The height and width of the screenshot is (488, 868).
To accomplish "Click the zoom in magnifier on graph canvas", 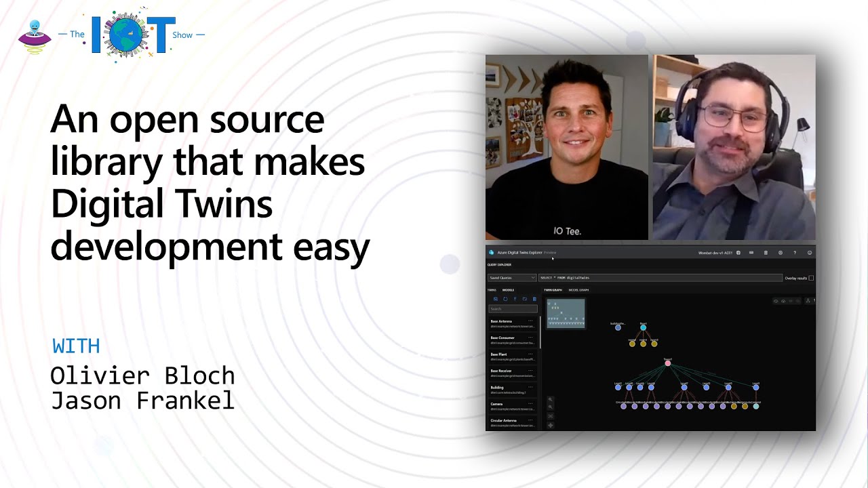I will tap(551, 400).
